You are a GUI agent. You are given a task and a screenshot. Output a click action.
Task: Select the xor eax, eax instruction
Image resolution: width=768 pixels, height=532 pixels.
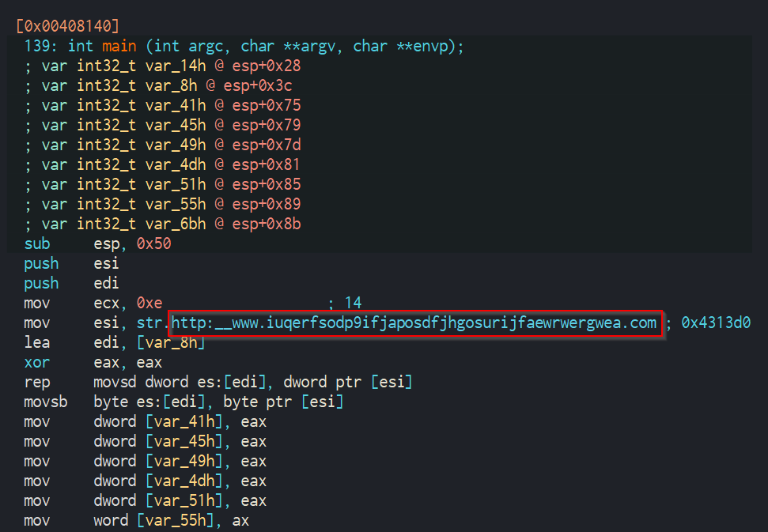pyautogui.click(x=93, y=363)
